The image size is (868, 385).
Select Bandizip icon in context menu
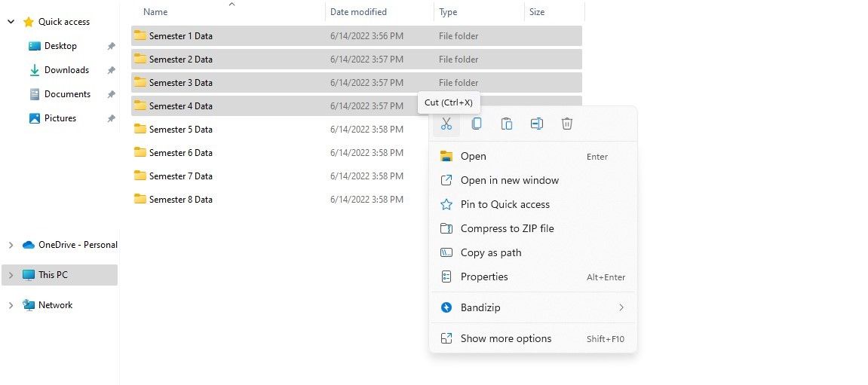[x=446, y=307]
